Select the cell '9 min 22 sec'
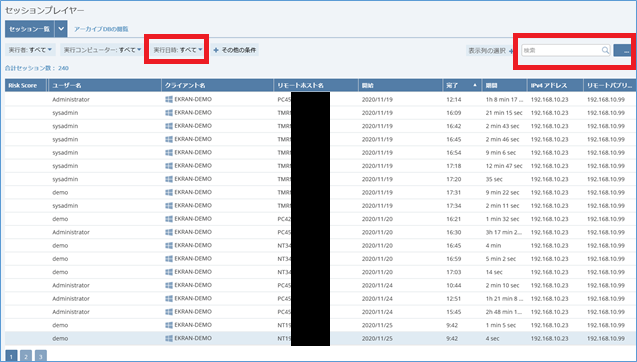This screenshot has width=637, height=362. 502,193
